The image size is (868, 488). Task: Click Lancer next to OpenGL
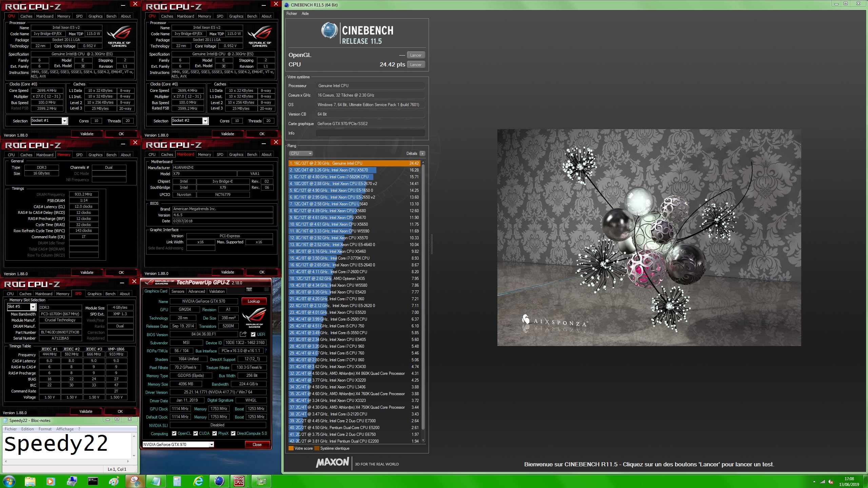pos(416,55)
